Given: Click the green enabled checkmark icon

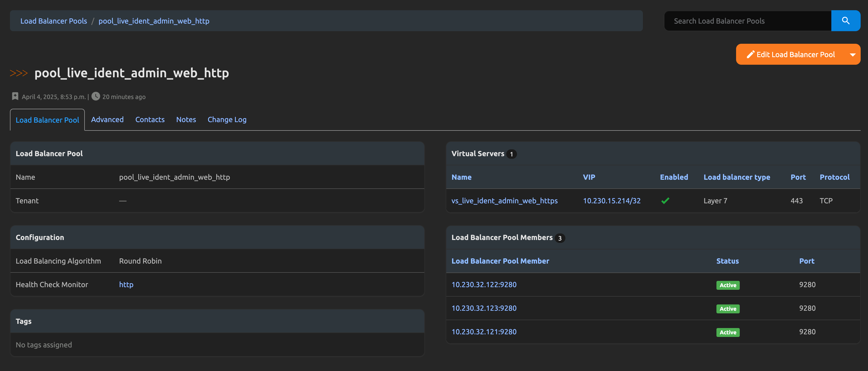Looking at the screenshot, I should [665, 201].
